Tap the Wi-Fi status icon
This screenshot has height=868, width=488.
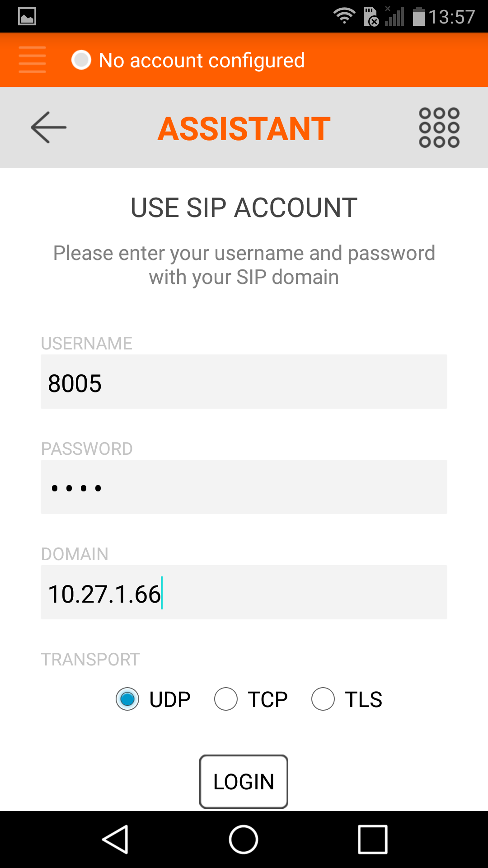pos(344,16)
